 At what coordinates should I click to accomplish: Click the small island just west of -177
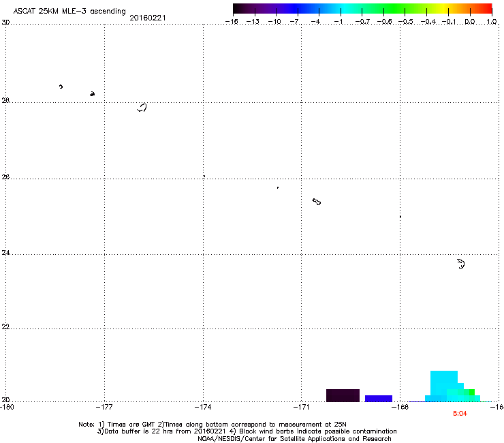click(x=92, y=93)
